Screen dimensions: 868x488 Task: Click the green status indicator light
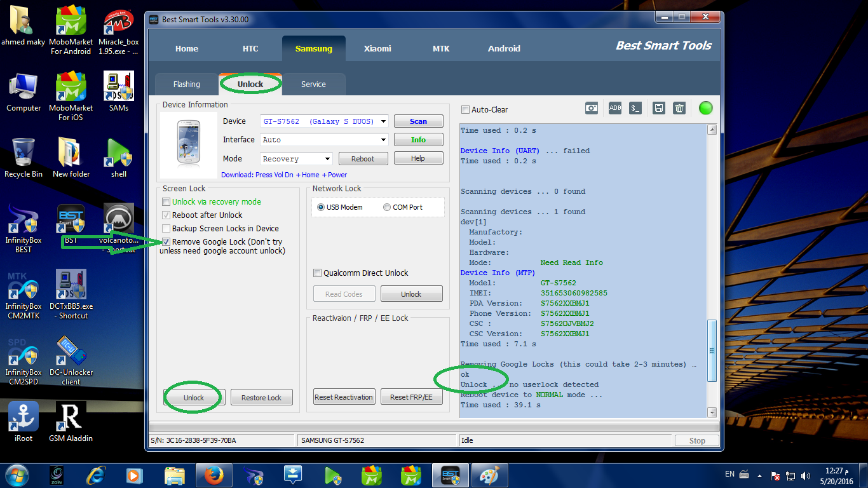pyautogui.click(x=705, y=108)
